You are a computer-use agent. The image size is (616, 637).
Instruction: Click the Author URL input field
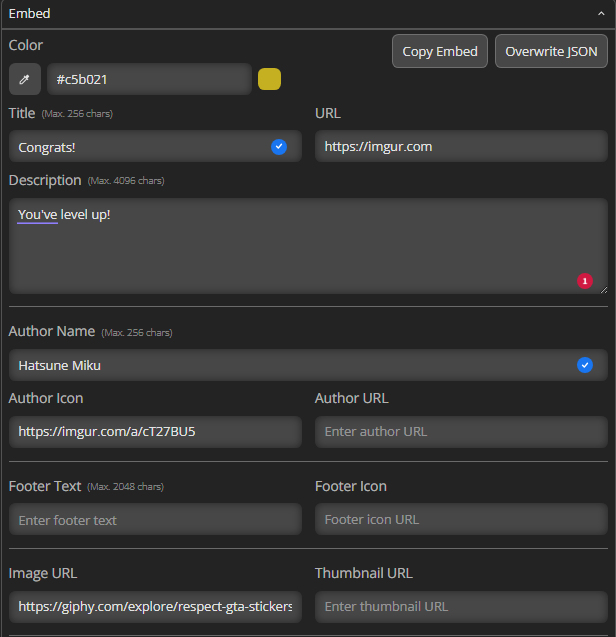coord(461,432)
